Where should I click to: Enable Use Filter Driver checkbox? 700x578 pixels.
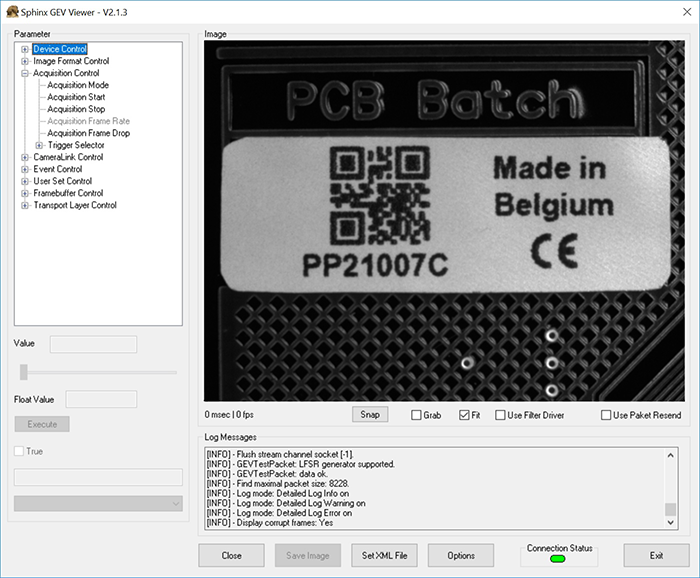click(x=500, y=415)
